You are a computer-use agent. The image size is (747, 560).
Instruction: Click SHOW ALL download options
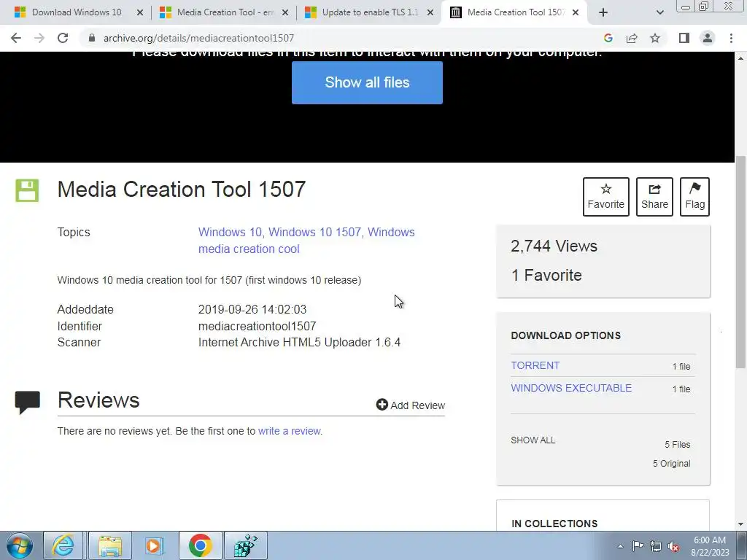pos(533,440)
